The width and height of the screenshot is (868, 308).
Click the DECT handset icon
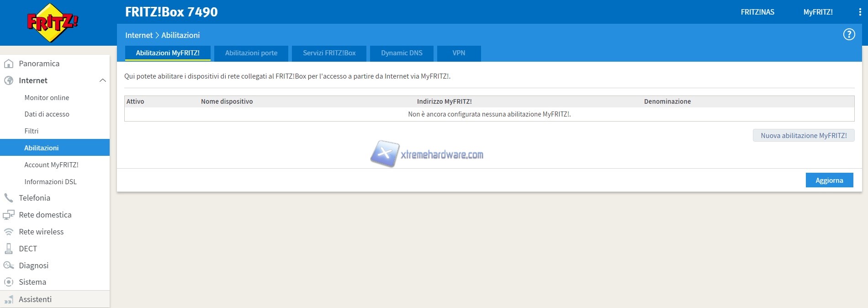click(9, 249)
